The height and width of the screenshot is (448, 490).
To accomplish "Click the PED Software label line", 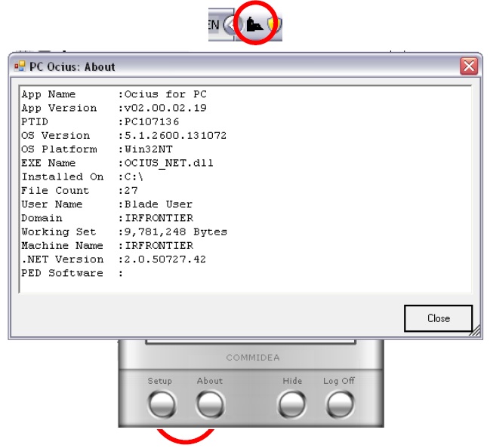I will 72,273.
